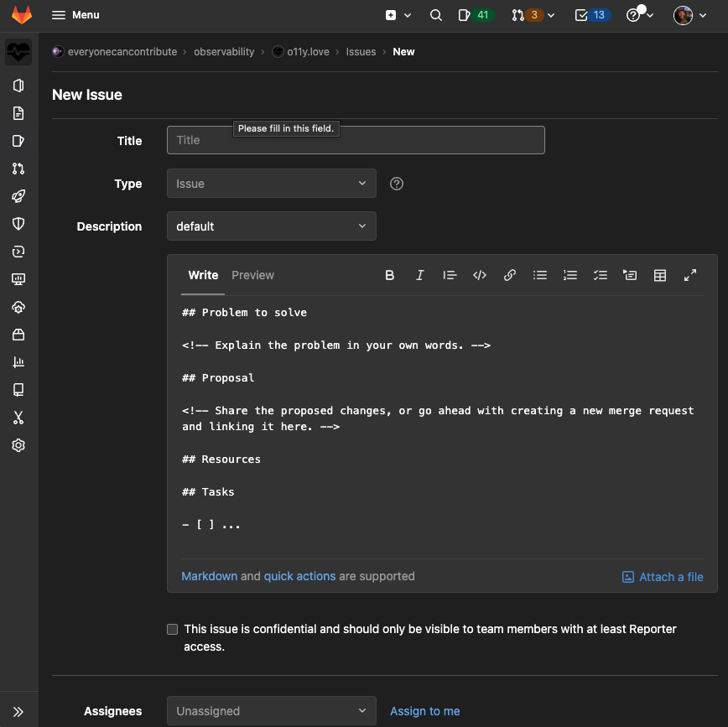The width and height of the screenshot is (728, 727).
Task: Open Packages icon in sidebar
Action: [18, 335]
